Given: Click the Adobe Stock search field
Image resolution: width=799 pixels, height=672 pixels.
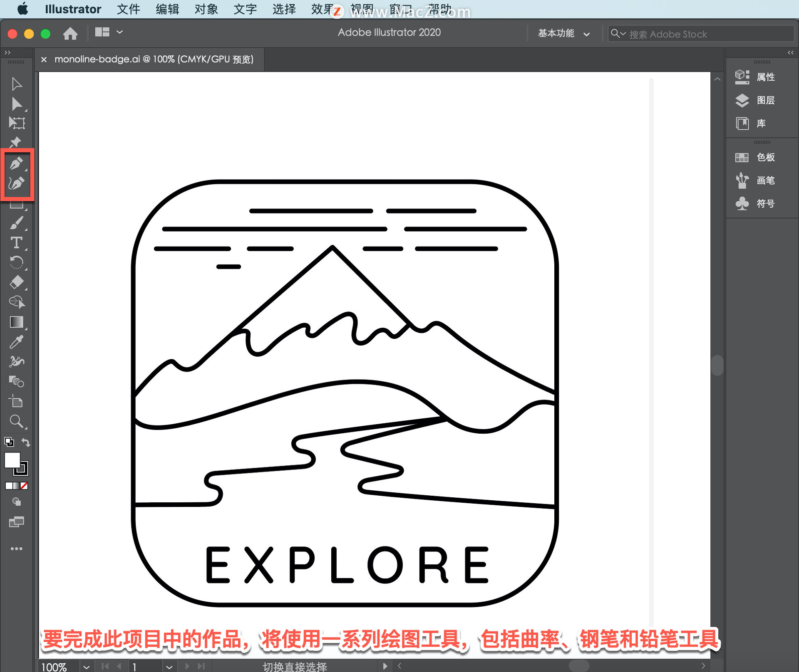Looking at the screenshot, I should 701,34.
